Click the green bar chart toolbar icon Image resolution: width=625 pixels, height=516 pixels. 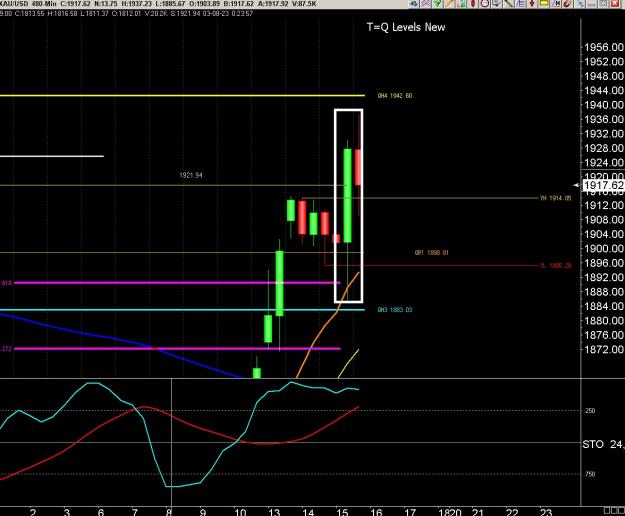tap(461, 3)
